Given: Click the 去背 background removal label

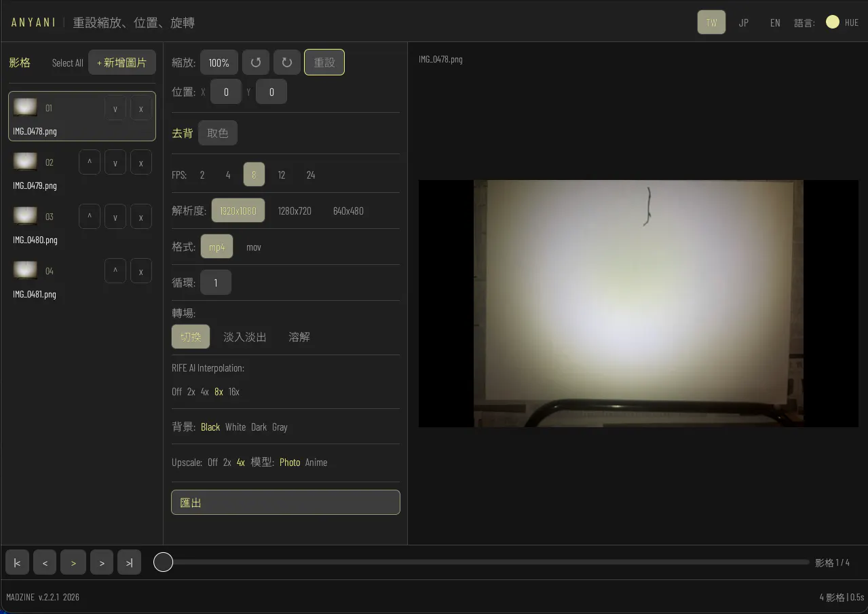Looking at the screenshot, I should click(x=182, y=133).
